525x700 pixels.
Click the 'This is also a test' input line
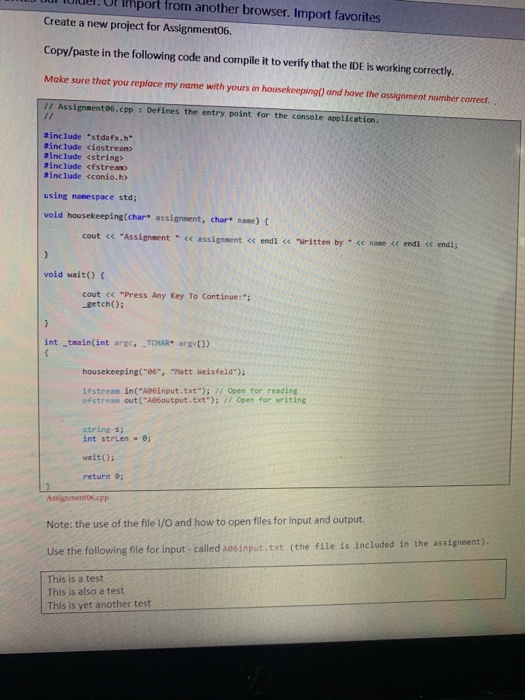(86, 592)
